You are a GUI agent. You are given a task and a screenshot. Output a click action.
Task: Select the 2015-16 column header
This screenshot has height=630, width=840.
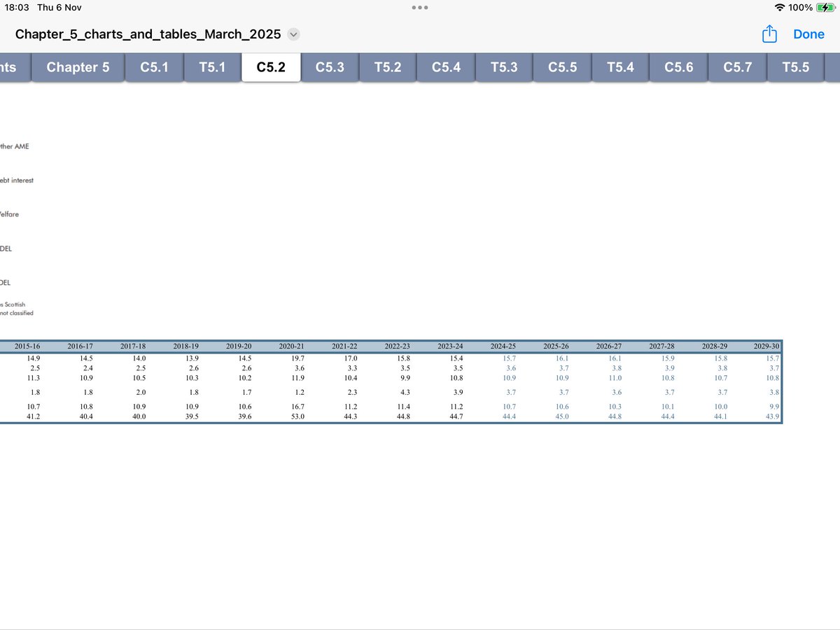tap(27, 346)
